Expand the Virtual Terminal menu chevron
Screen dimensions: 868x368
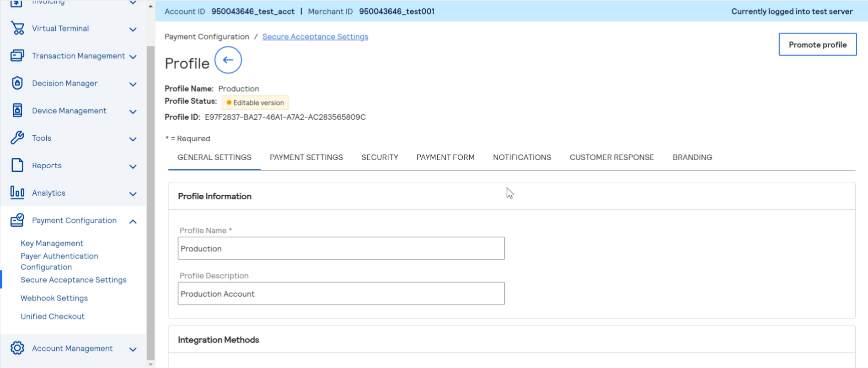tap(133, 30)
